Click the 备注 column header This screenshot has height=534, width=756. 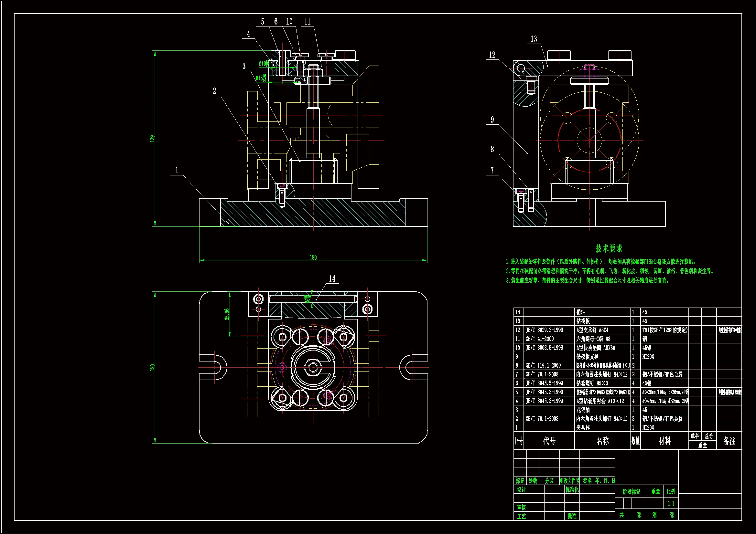coord(729,441)
